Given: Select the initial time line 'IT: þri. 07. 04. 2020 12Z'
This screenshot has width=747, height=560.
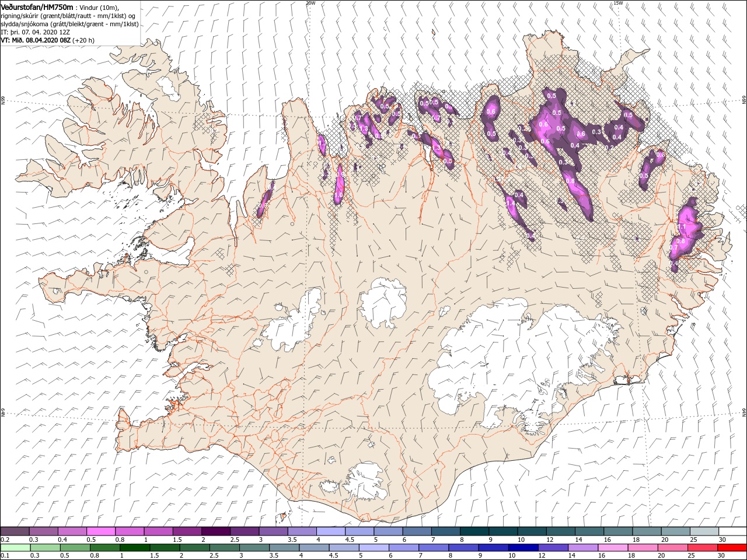Looking at the screenshot, I should [x=36, y=32].
